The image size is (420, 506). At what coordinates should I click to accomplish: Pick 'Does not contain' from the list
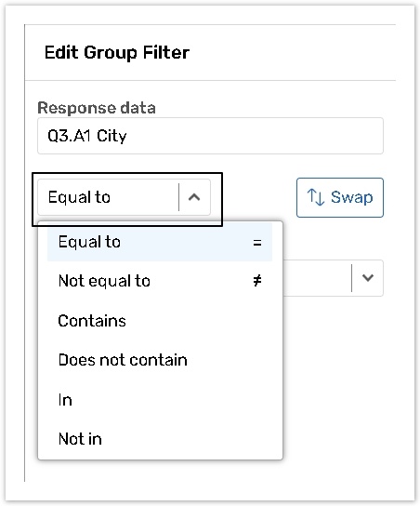tap(160, 360)
